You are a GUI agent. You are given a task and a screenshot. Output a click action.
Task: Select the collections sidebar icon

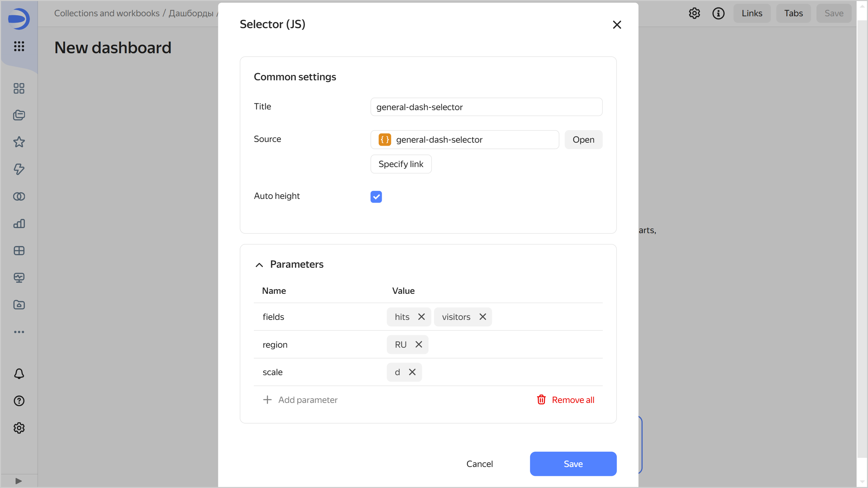click(x=19, y=115)
